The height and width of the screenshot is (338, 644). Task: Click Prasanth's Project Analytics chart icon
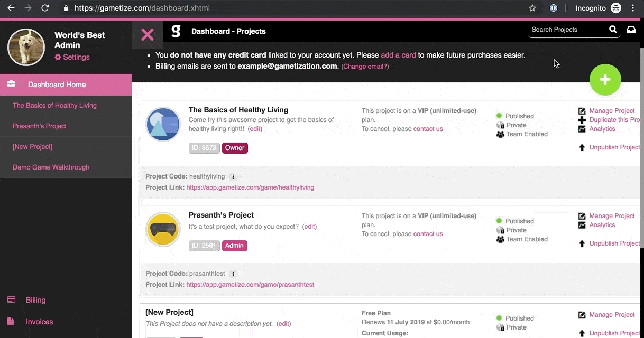click(x=582, y=225)
